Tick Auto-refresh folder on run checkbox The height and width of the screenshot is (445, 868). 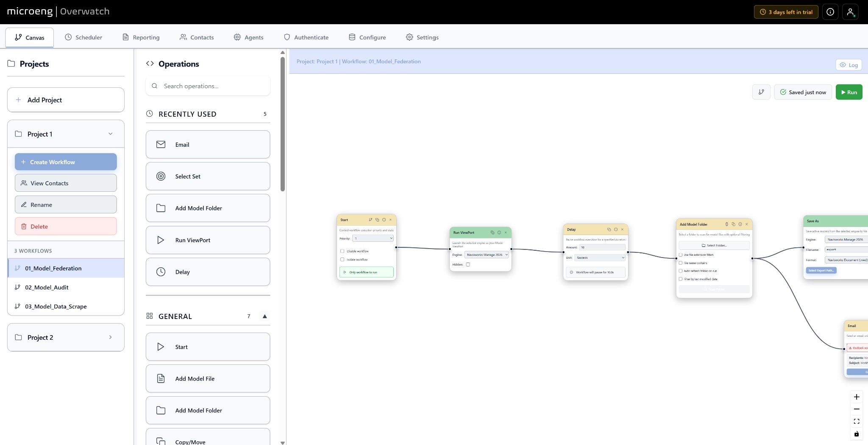tap(681, 271)
